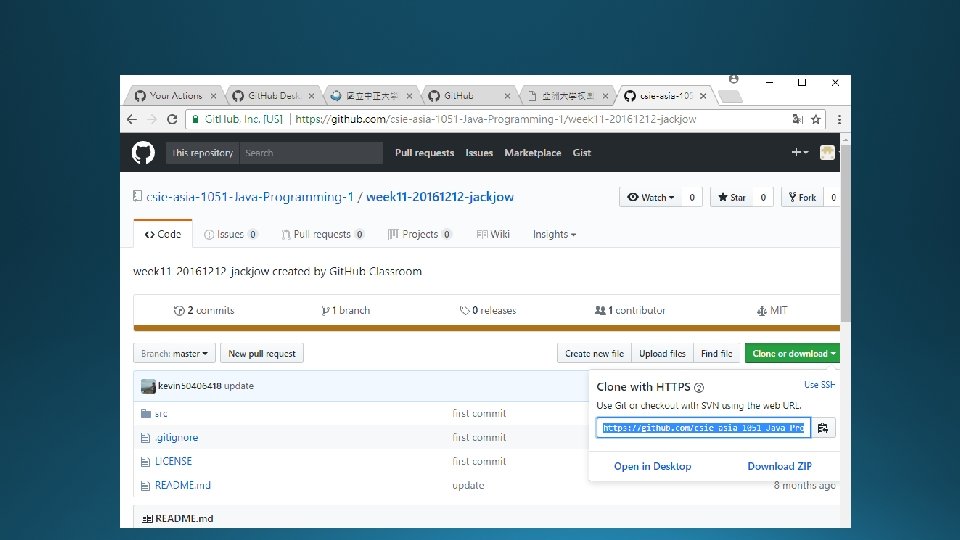Toggle the Clone or download dropdown
This screenshot has width=960, height=540.
793,353
